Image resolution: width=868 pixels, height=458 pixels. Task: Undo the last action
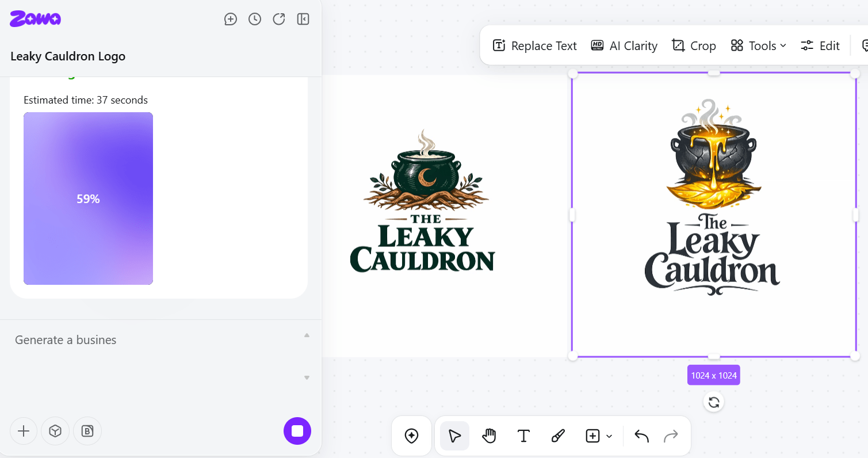click(641, 436)
